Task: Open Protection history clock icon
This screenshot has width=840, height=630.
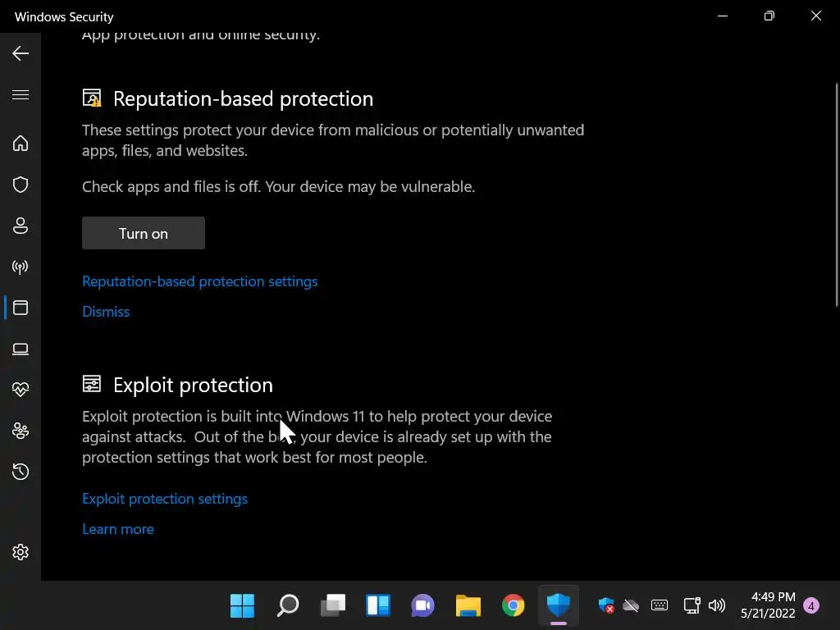Action: 21,472
